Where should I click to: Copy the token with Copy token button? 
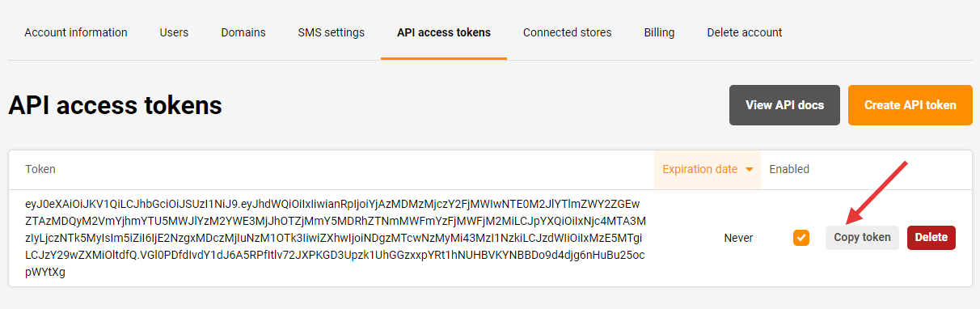point(862,238)
